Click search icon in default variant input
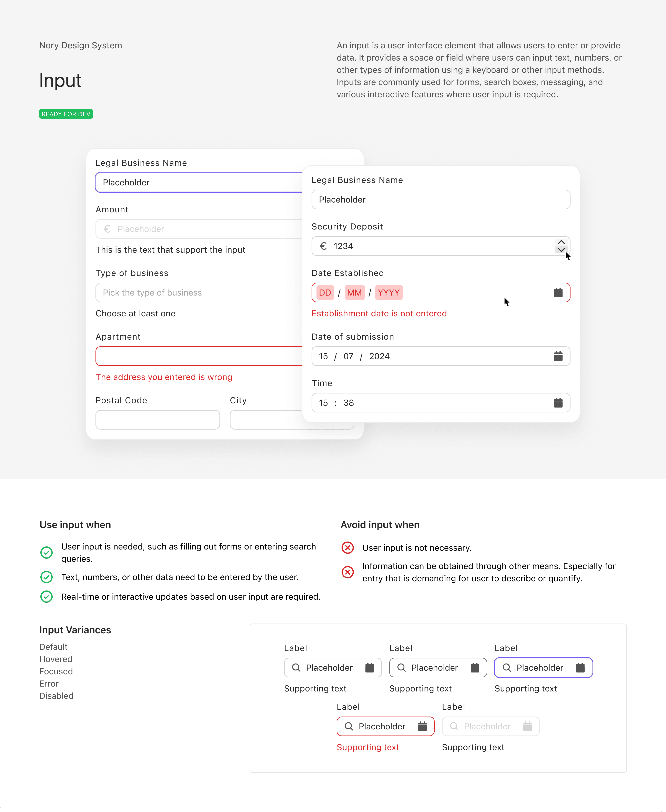Screen dimensions: 666x812 pyautogui.click(x=296, y=668)
